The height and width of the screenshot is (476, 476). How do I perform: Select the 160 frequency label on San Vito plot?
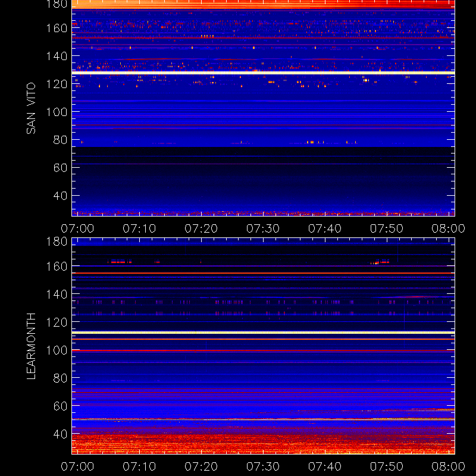[x=57, y=28]
